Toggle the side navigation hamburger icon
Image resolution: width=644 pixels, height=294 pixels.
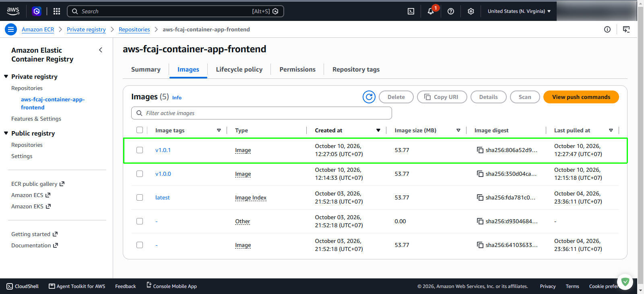[11, 29]
